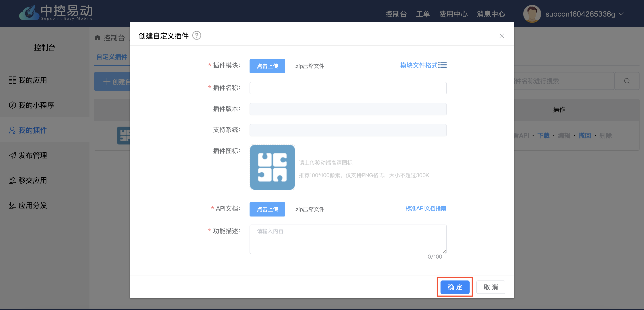The width and height of the screenshot is (644, 310).
Task: Open 移交应用 in the sidebar
Action: [32, 180]
